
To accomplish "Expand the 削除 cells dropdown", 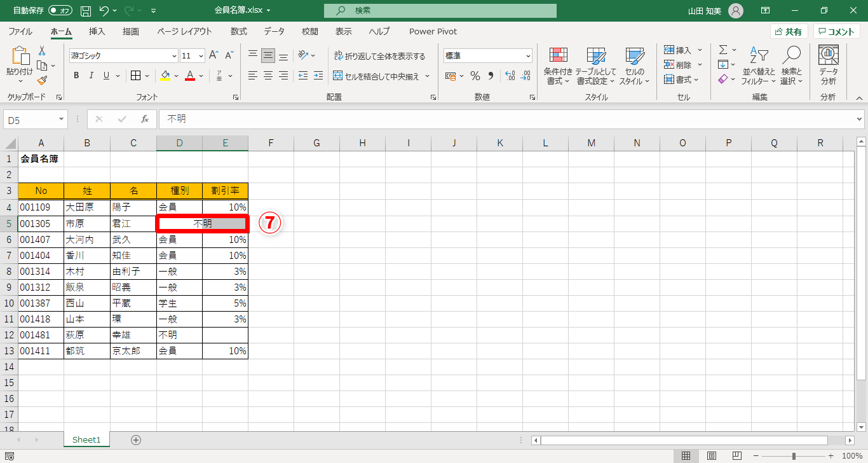I will 700,64.
